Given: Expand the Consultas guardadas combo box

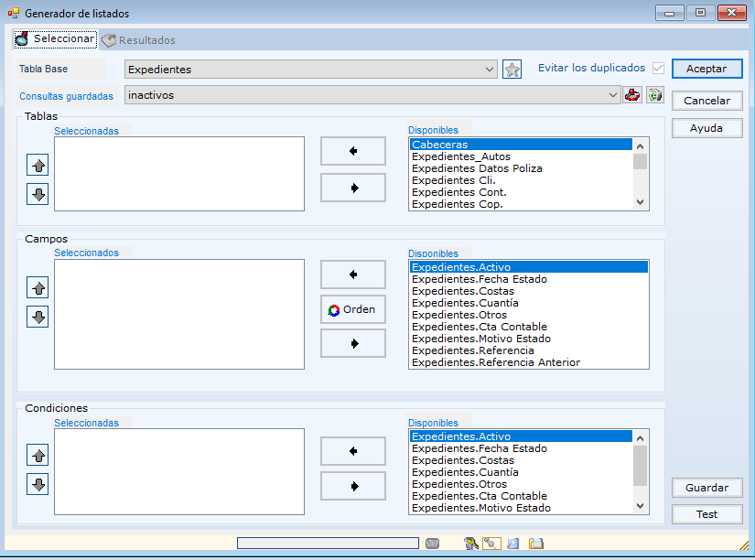Looking at the screenshot, I should point(613,95).
